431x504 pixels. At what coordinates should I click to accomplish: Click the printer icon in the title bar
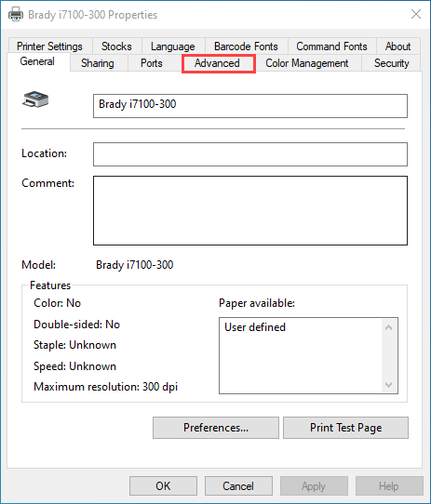coord(16,15)
